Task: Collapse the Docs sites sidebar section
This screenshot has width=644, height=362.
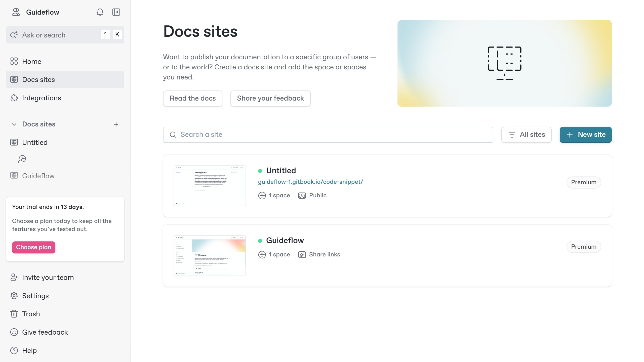Action: pyautogui.click(x=14, y=124)
